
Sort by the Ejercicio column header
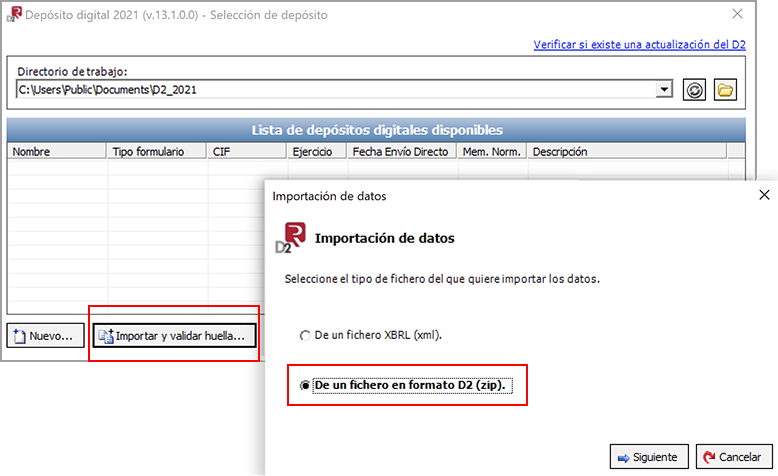click(x=317, y=151)
